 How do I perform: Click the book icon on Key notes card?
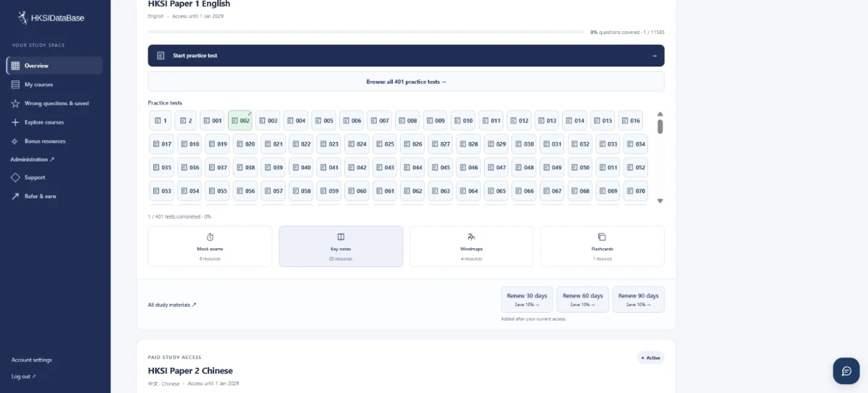click(341, 237)
